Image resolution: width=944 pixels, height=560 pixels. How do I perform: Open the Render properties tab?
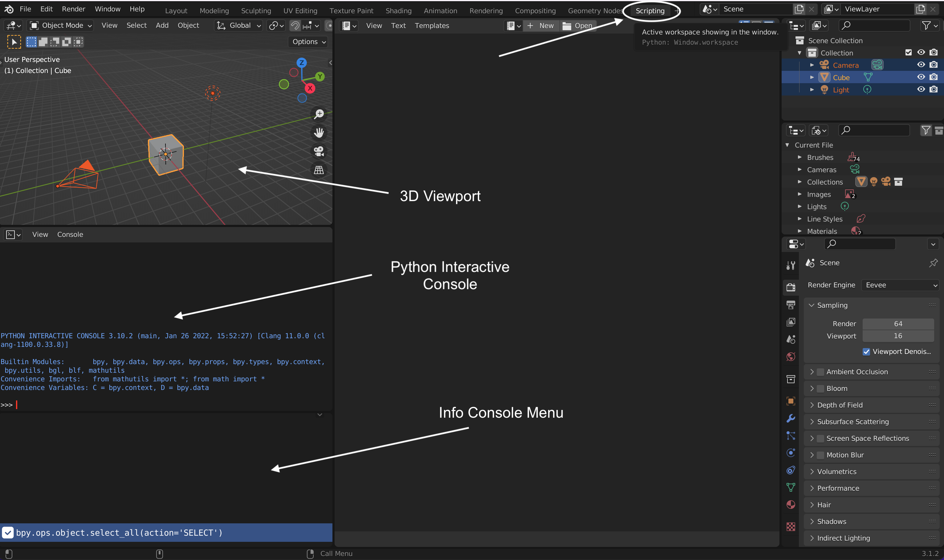click(791, 287)
